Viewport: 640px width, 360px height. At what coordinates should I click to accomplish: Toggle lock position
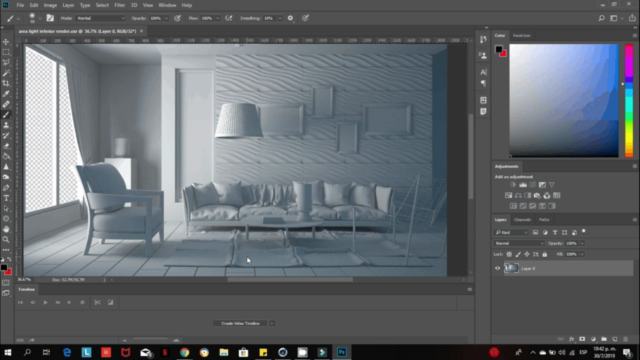click(x=527, y=254)
